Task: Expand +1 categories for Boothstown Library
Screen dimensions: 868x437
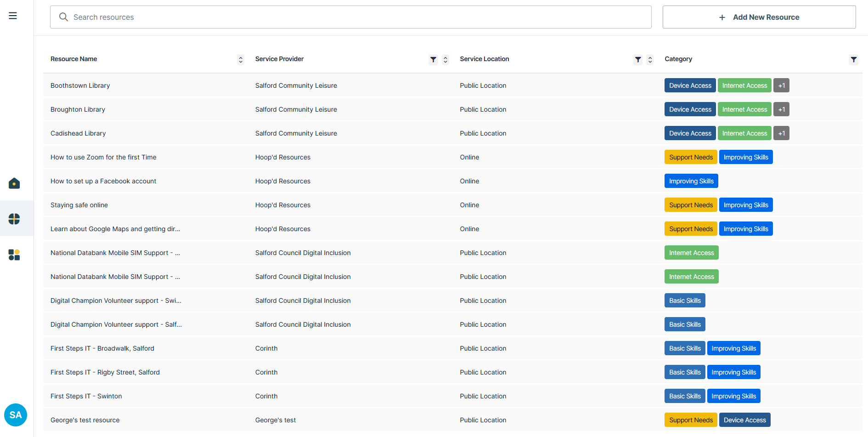Action: point(781,85)
